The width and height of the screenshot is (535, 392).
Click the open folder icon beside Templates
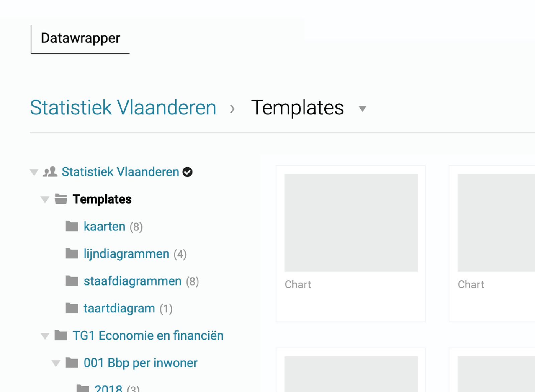61,199
